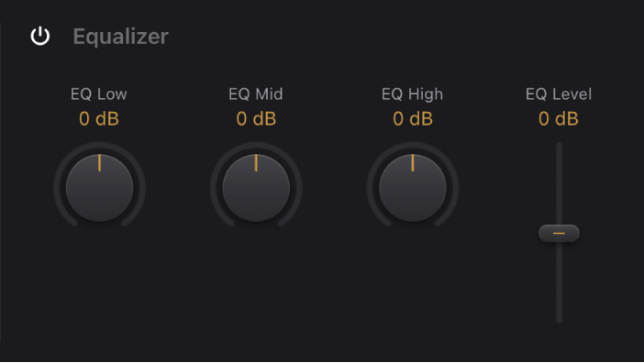Click the orange mark on EQ Level handle

[x=559, y=233]
